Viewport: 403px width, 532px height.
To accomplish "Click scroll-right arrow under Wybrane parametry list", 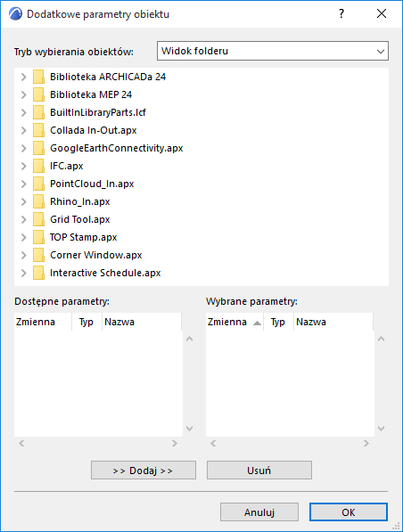I will click(x=366, y=443).
